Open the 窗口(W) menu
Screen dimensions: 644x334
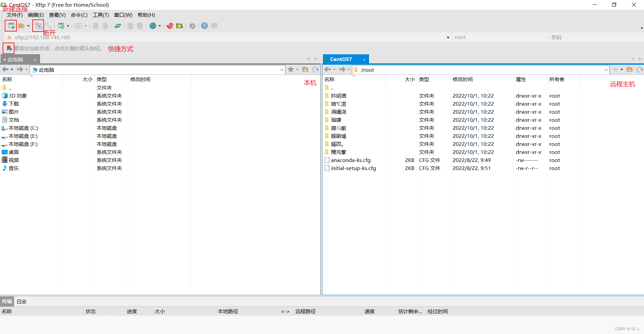[123, 15]
